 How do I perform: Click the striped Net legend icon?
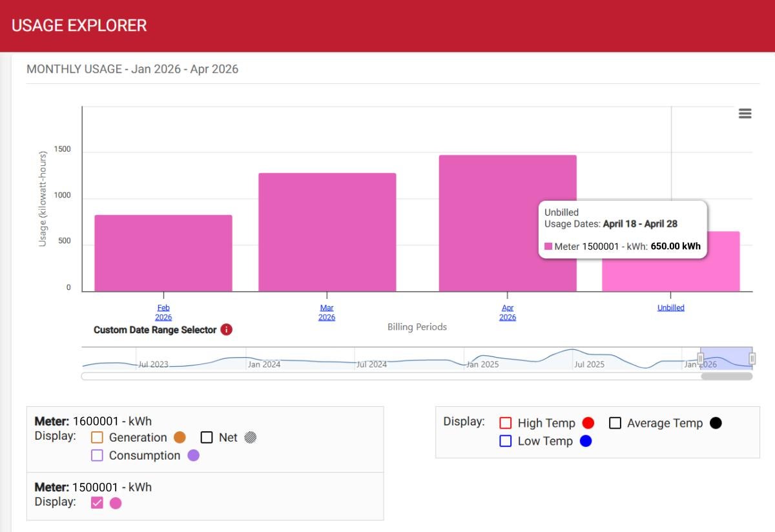250,438
